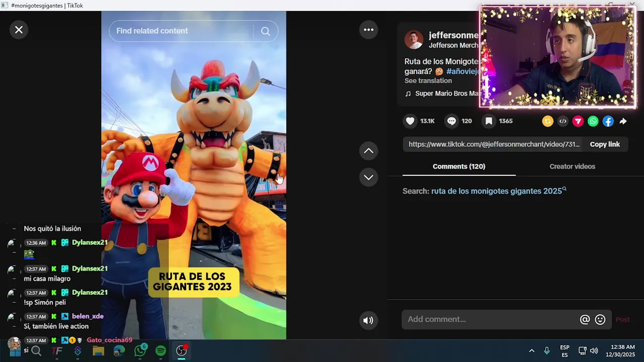
Task: Click the Nos quitó la ilusión message
Action: [52, 229]
